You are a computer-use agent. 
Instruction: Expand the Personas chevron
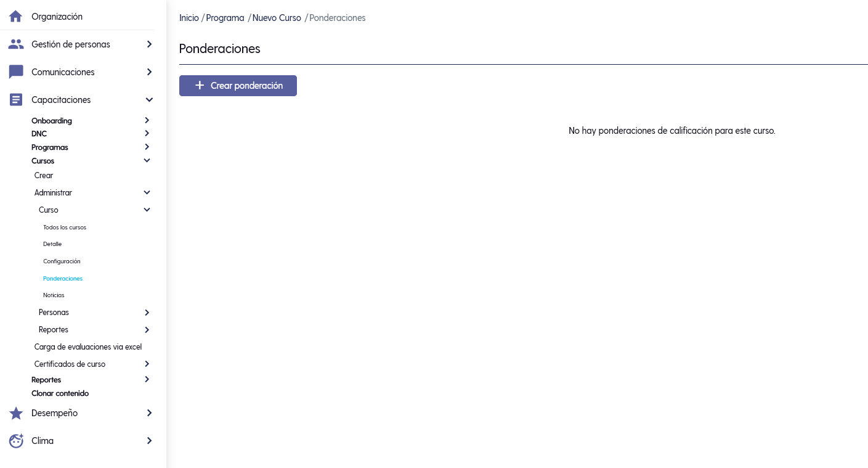pos(147,313)
